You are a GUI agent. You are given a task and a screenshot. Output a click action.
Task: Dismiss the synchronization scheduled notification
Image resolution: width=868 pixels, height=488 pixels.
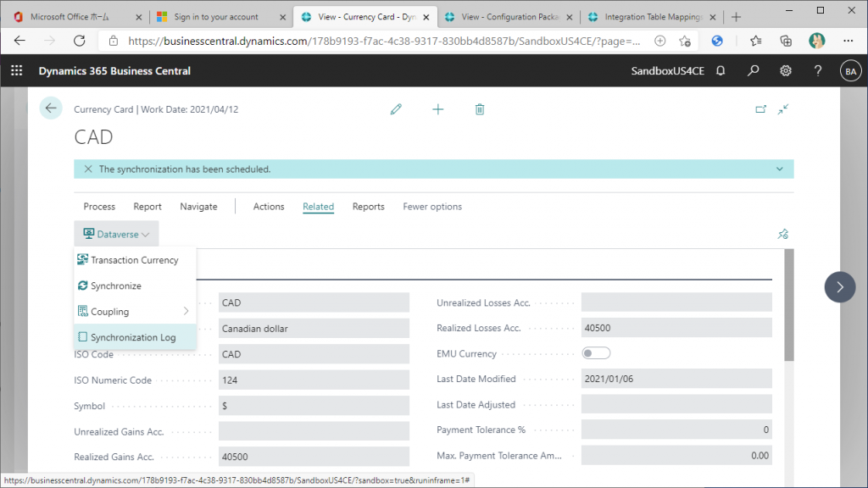tap(88, 169)
